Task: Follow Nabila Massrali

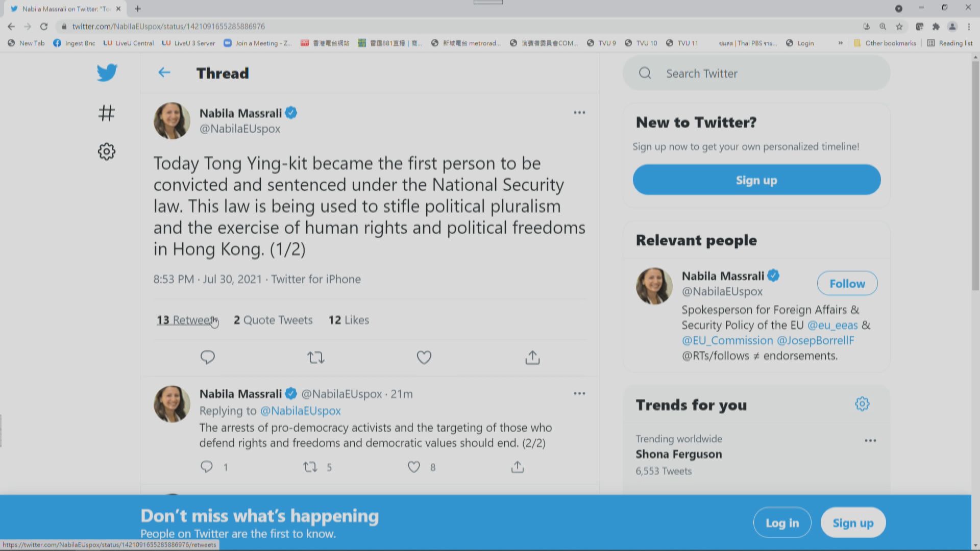Action: [x=847, y=284]
